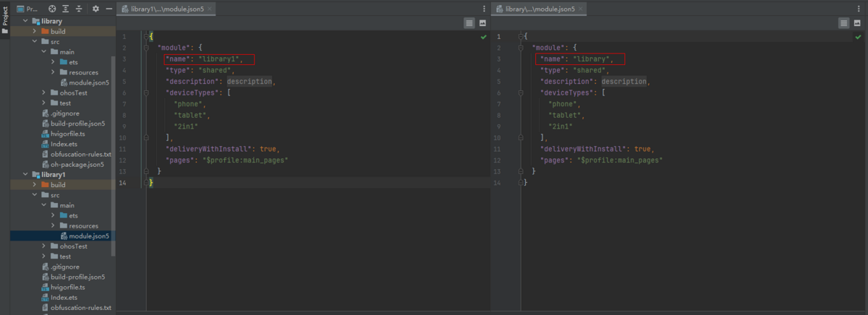
Task: Click green inspection checkmark in right editor
Action: coord(858,36)
